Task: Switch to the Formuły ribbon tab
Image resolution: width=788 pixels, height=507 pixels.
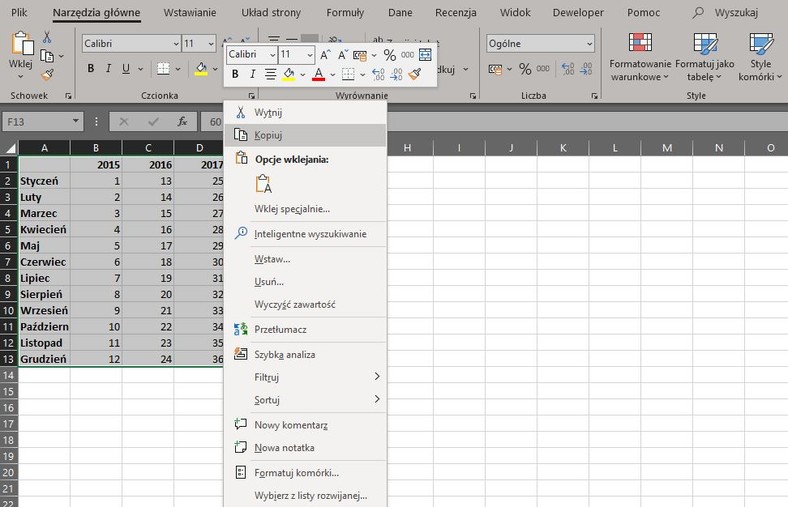Action: point(345,12)
